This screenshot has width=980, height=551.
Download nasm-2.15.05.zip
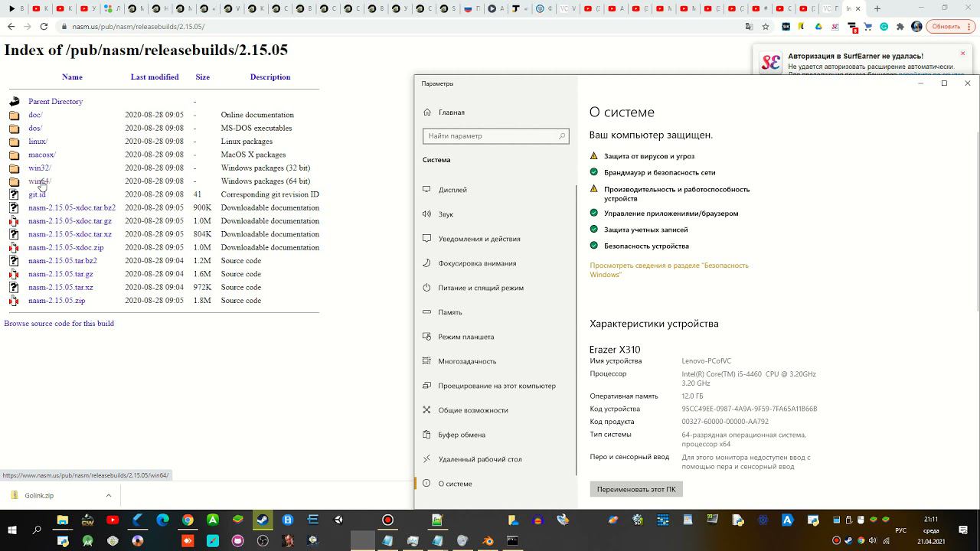point(57,301)
